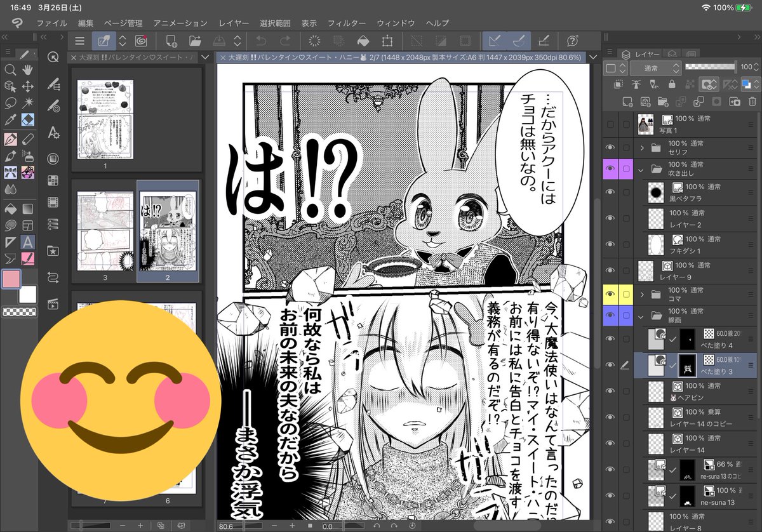Select the Fill paint bucket tool
This screenshot has height=532, width=762.
pos(10,208)
